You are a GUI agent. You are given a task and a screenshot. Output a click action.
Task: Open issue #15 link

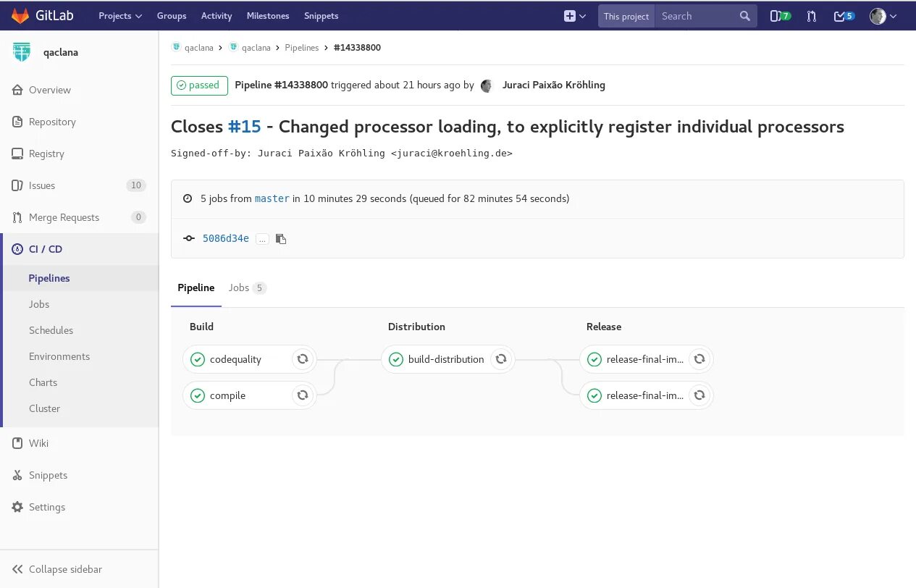[x=244, y=127]
